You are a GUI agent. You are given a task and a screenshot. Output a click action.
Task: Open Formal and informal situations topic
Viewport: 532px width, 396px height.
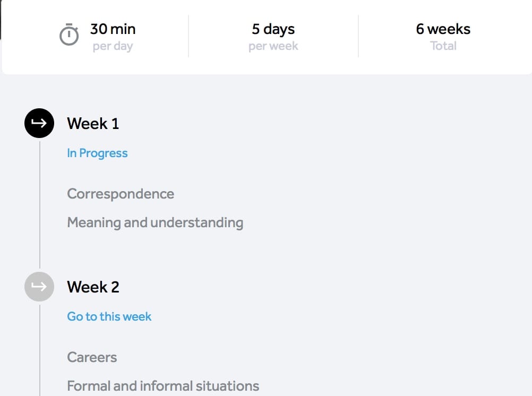click(163, 386)
